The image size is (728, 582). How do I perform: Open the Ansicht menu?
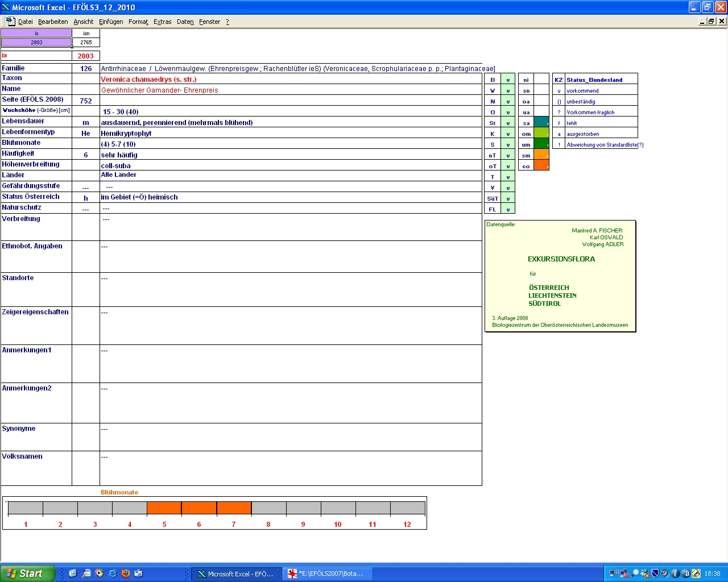(x=84, y=22)
